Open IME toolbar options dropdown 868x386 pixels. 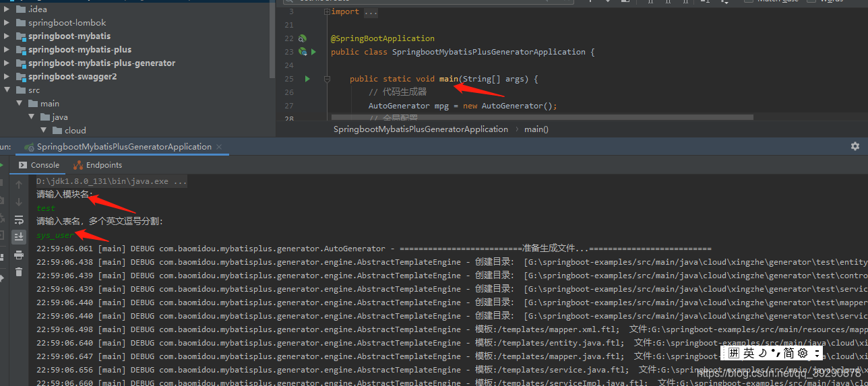click(x=817, y=353)
